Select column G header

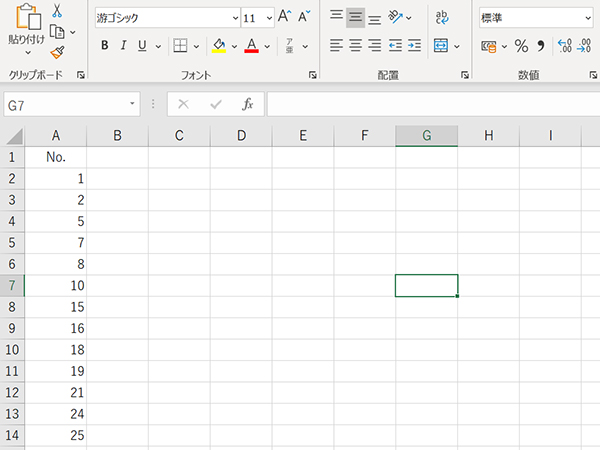tap(427, 135)
